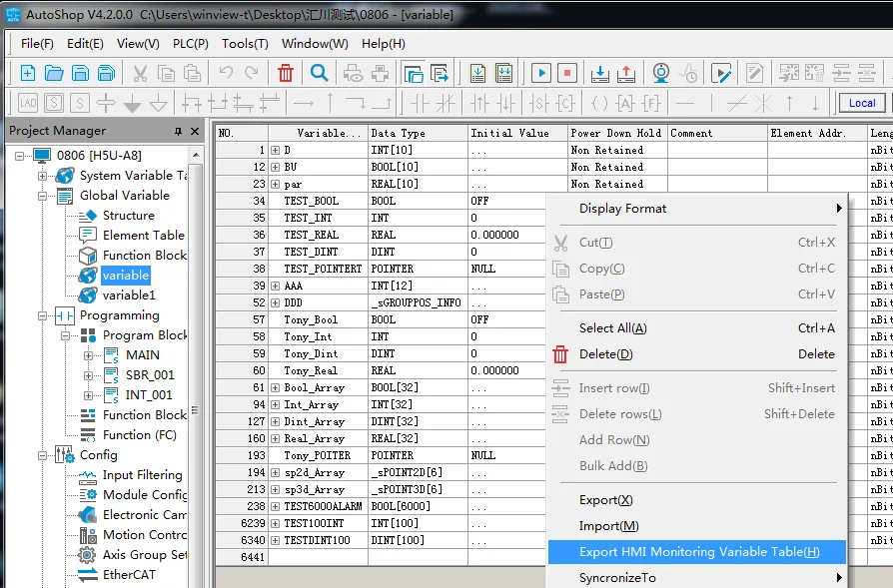The width and height of the screenshot is (893, 588).
Task: Expand the MAIN program node
Action: [88, 355]
